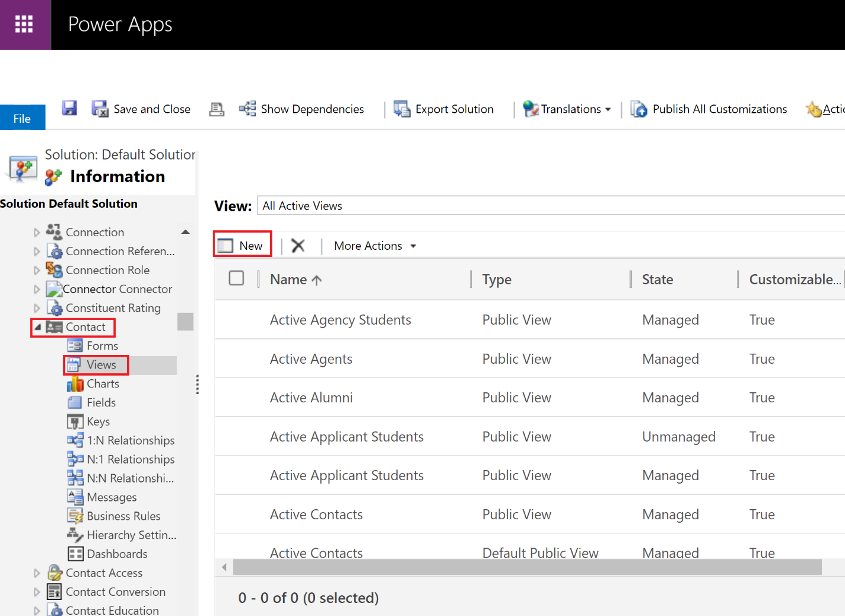Open the File menu
The image size is (845, 616).
[x=22, y=118]
